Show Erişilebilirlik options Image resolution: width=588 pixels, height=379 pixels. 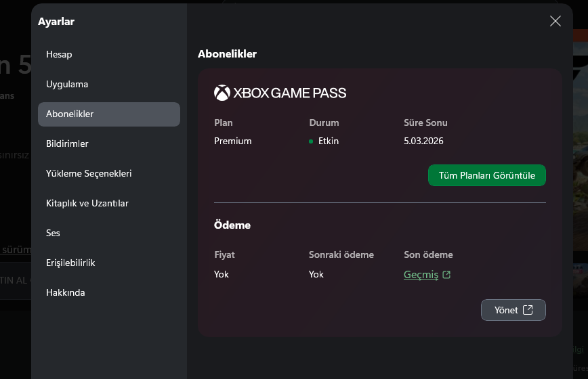pos(109,263)
